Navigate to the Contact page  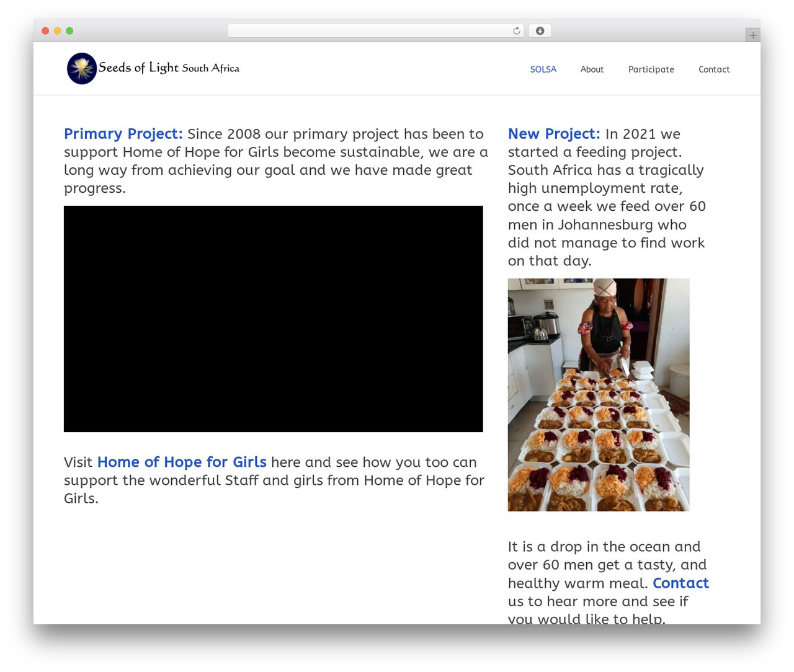714,69
